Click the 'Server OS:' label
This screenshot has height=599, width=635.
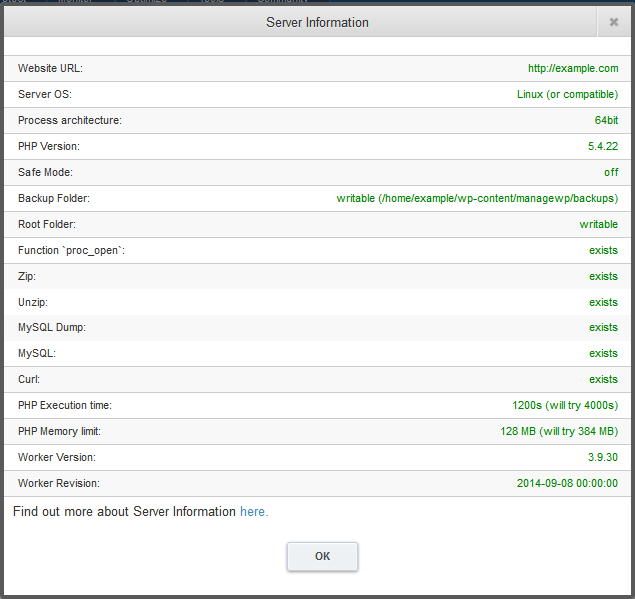click(x=45, y=94)
